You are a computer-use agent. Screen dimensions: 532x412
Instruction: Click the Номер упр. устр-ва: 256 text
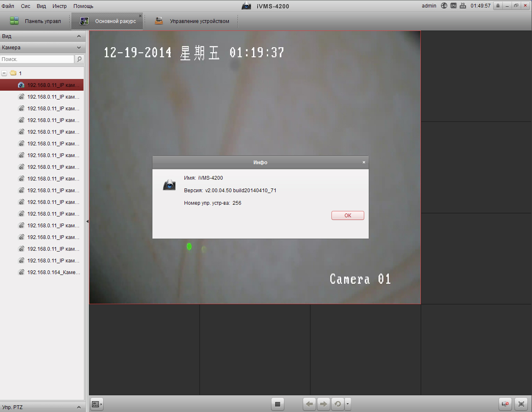(x=213, y=203)
